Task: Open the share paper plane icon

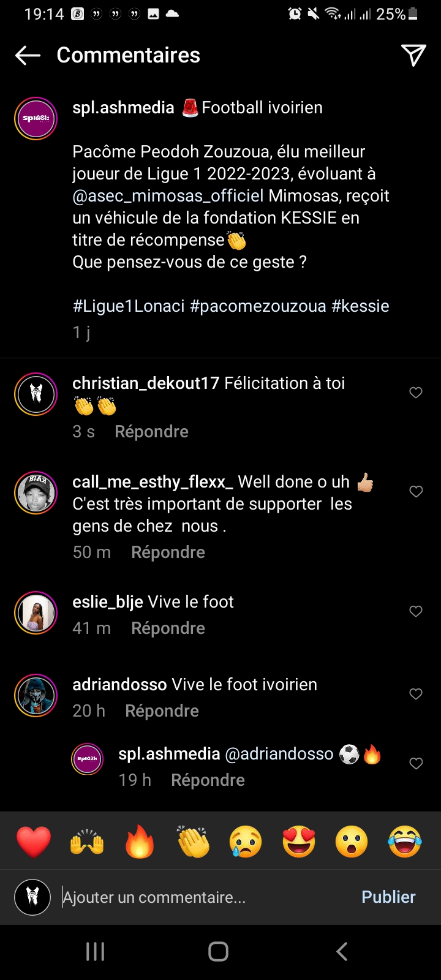Action: 413,55
